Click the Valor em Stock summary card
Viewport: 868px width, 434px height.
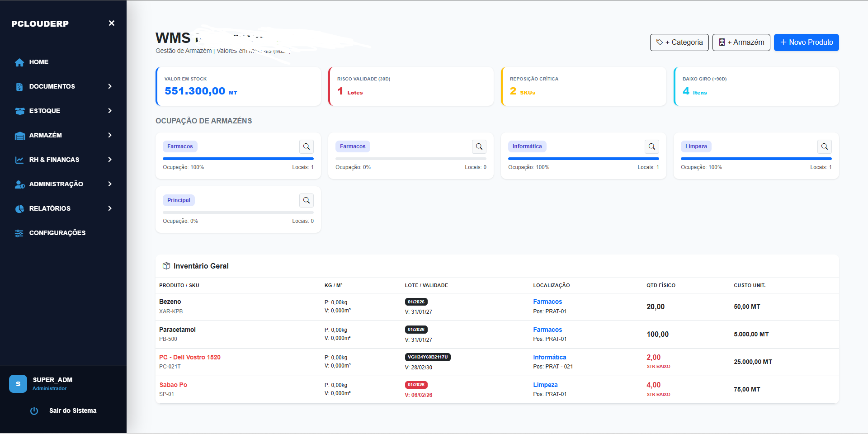tap(238, 86)
